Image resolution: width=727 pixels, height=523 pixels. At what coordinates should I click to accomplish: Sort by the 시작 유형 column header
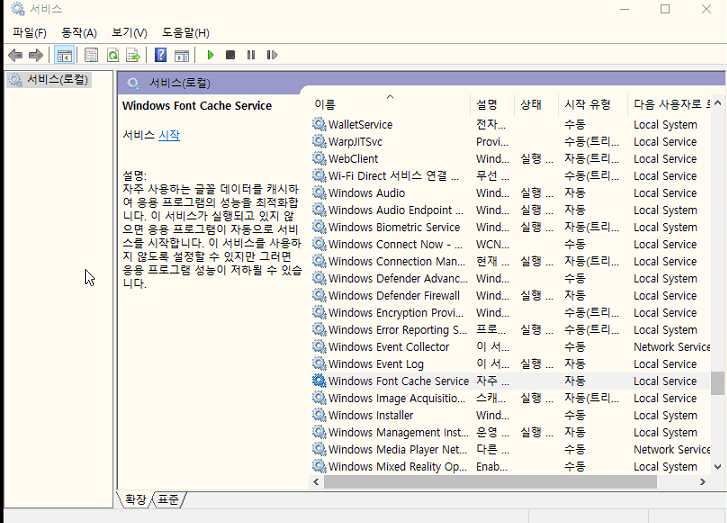tap(593, 104)
